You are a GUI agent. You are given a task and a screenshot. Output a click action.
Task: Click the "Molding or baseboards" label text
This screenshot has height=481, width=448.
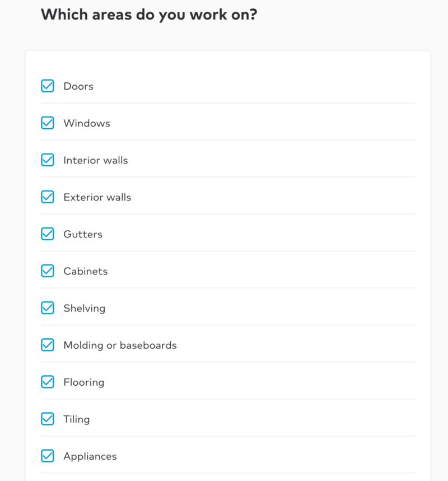coord(120,345)
